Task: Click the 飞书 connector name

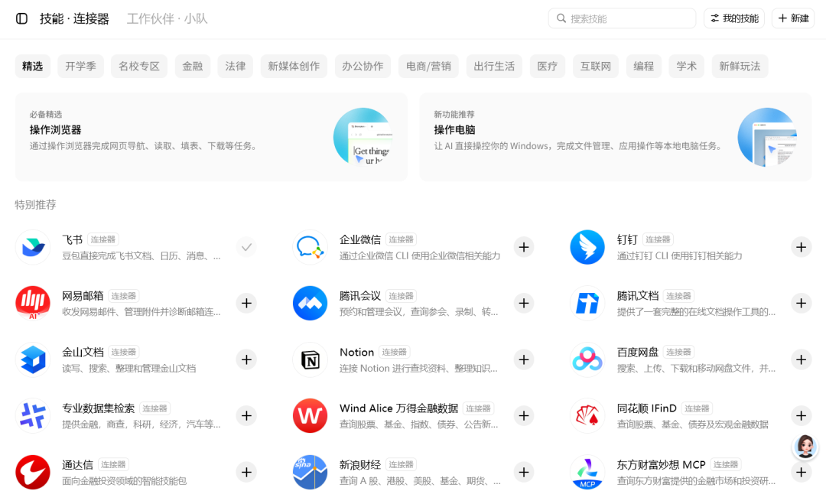Action: coord(72,239)
